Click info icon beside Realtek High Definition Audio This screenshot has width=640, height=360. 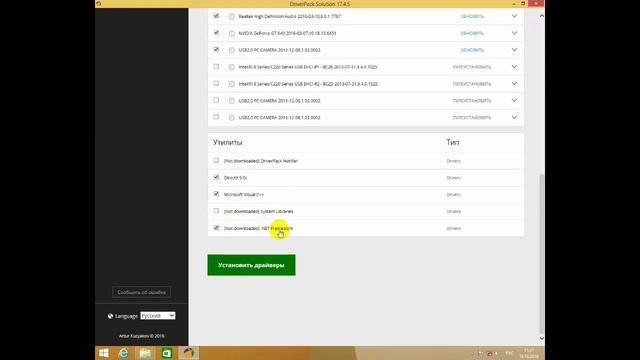231,17
